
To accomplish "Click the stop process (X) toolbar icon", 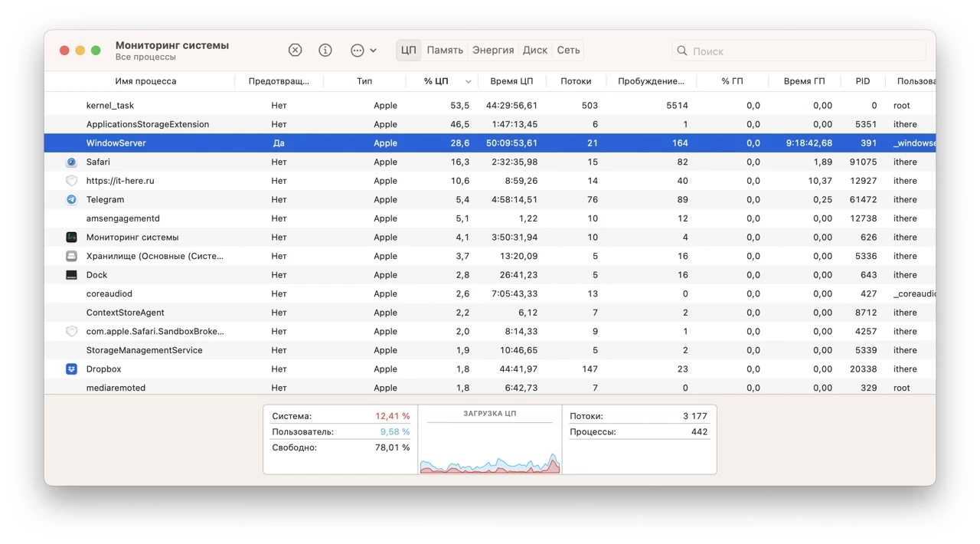I will coord(295,49).
